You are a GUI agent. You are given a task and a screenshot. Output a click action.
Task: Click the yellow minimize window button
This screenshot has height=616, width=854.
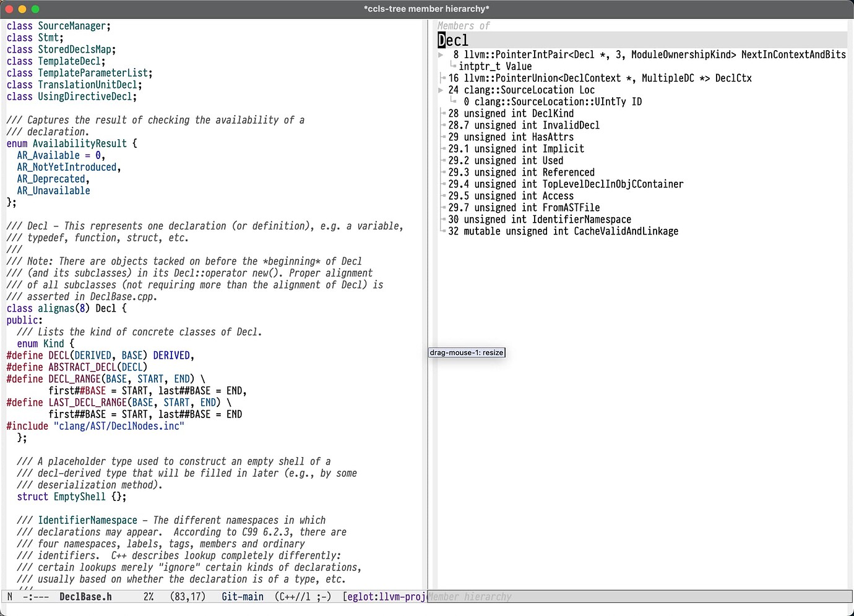click(x=22, y=9)
